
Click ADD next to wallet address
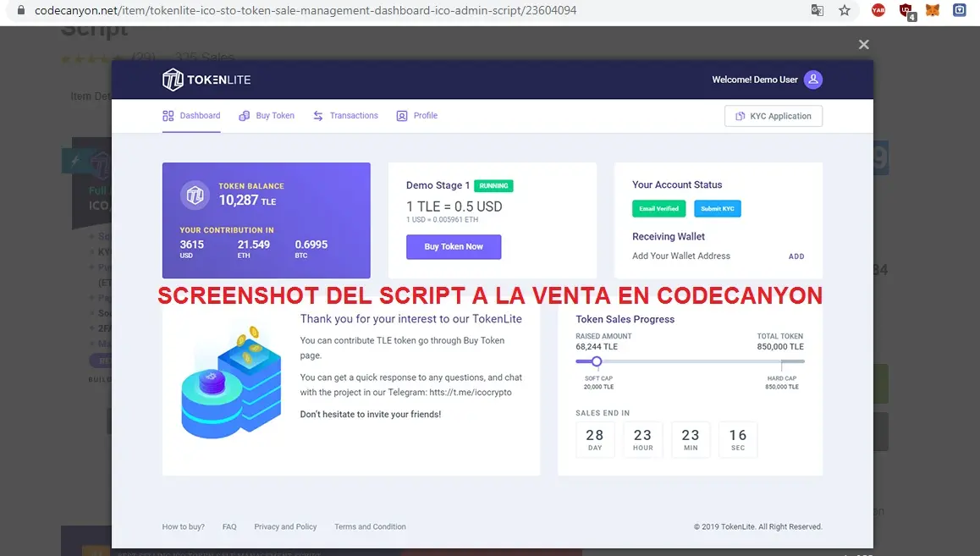click(x=796, y=256)
